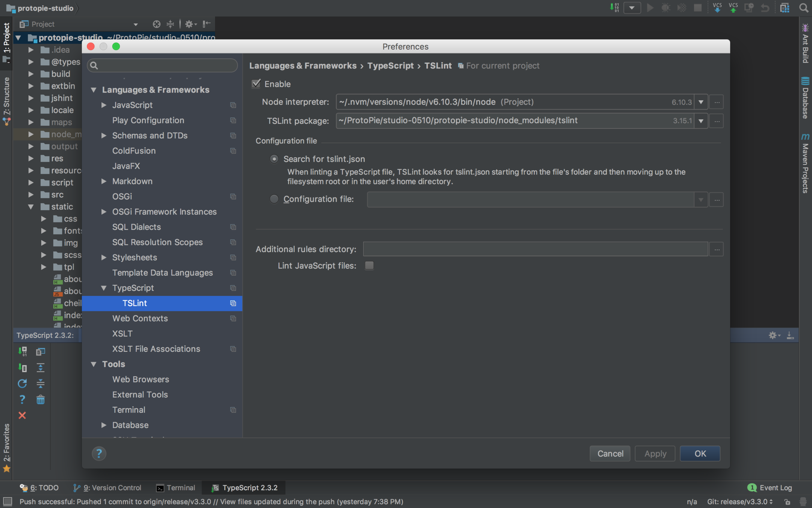Expand the Stylesheets settings node

(104, 257)
